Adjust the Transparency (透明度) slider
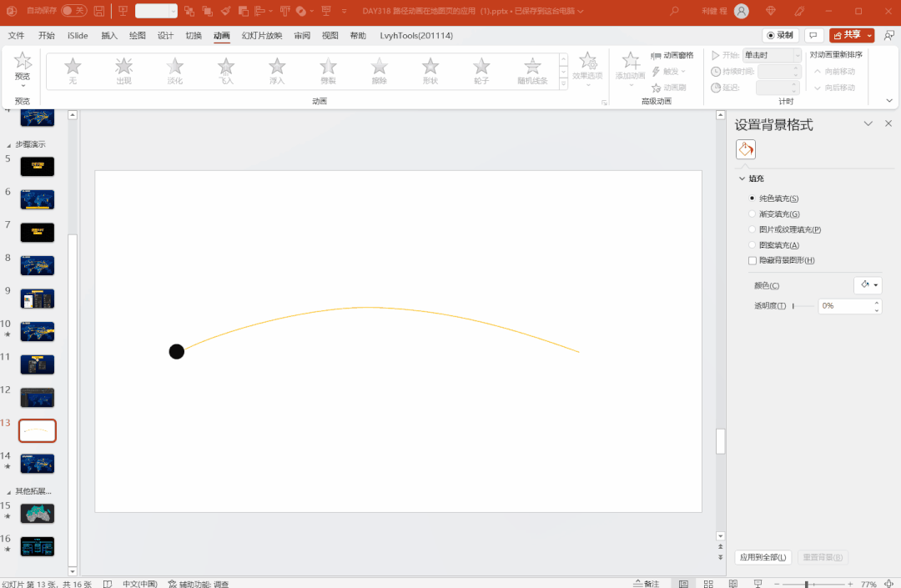This screenshot has height=588, width=901. click(803, 306)
